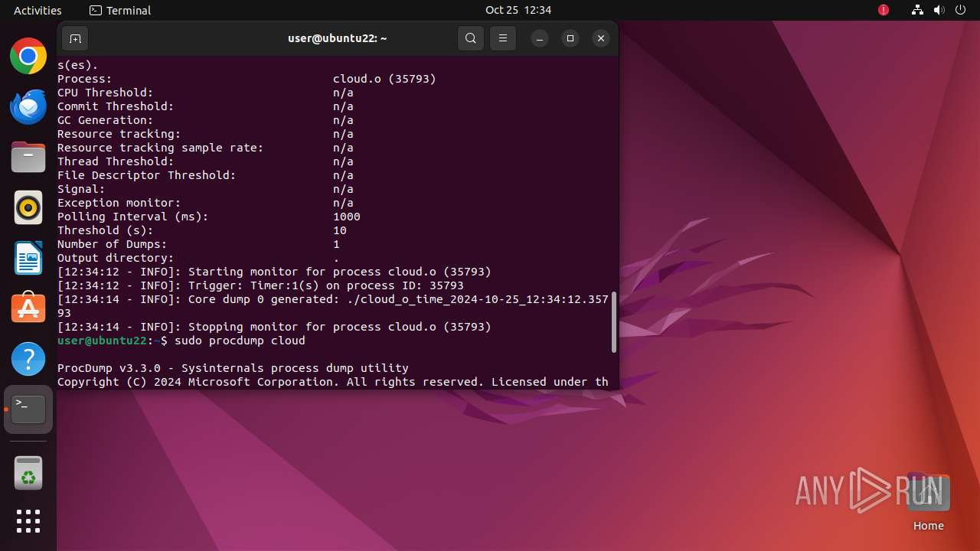Click 'Stopping monitor for process' log line
Screen dimensions: 980x551
coord(274,327)
